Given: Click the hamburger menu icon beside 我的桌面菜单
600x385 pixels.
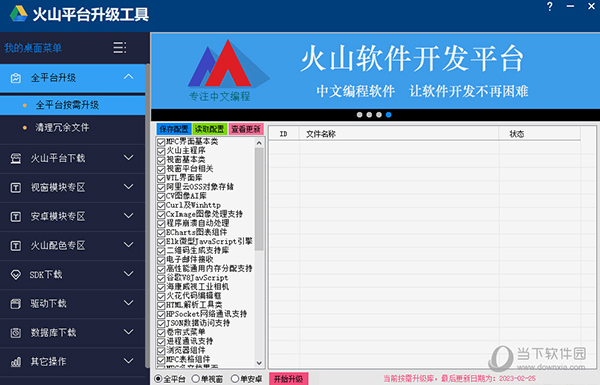Looking at the screenshot, I should click(119, 48).
